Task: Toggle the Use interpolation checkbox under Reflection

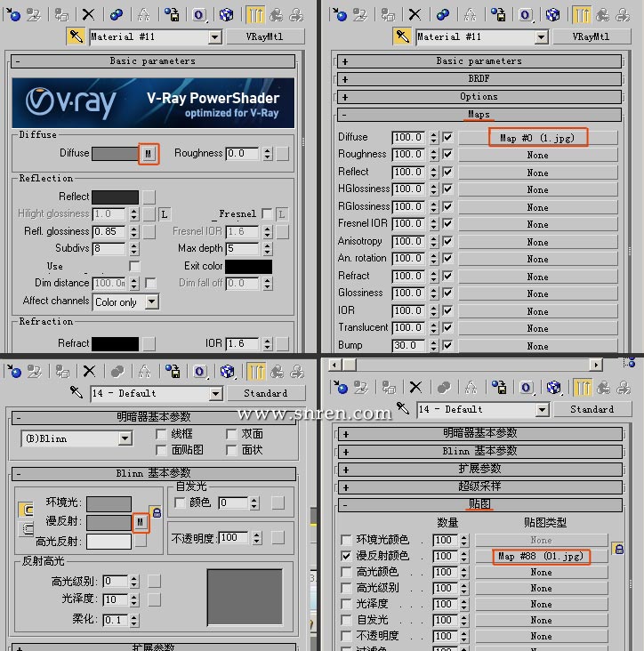Action: [x=134, y=266]
